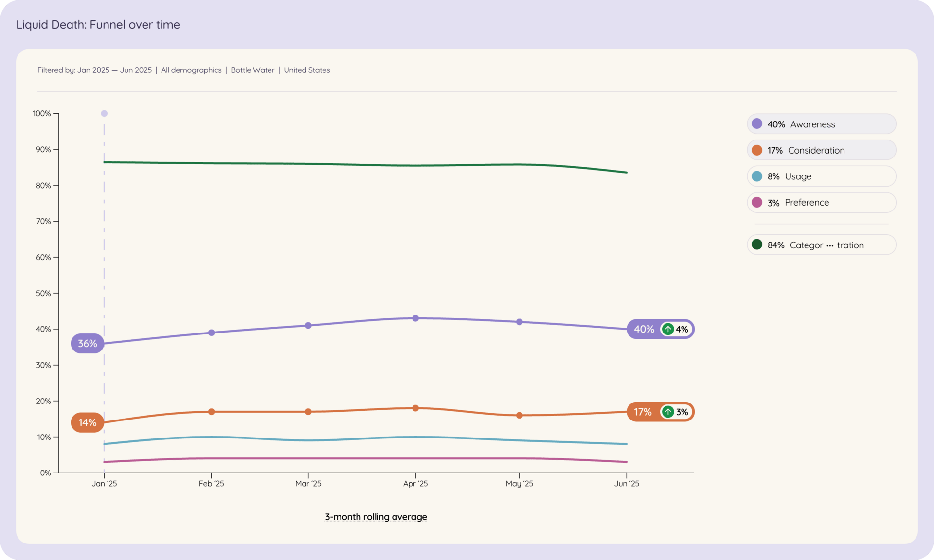This screenshot has height=560, width=934.
Task: Click the dark green Category color dot
Action: coord(757,245)
